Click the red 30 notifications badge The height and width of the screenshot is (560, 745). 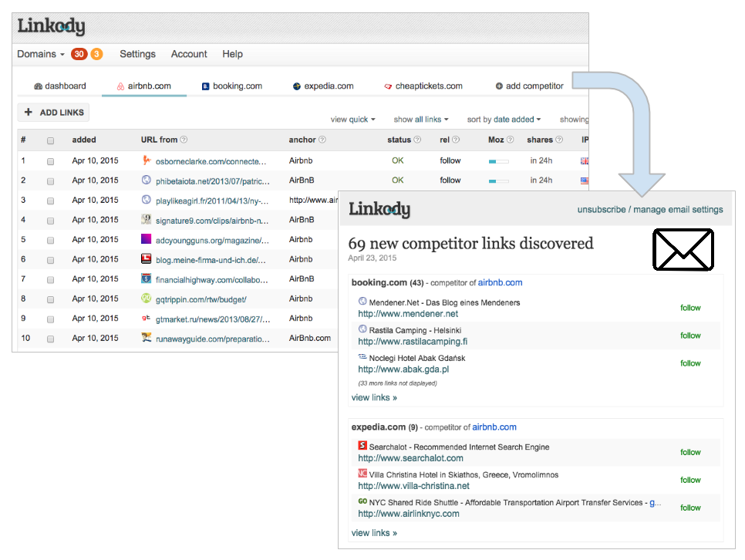coord(79,54)
